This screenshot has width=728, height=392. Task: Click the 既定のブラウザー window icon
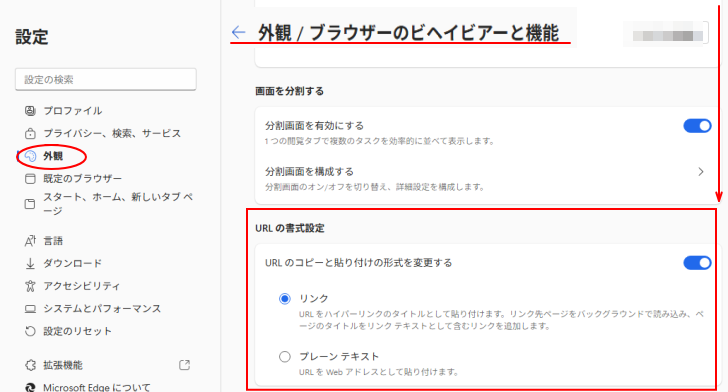[30, 179]
